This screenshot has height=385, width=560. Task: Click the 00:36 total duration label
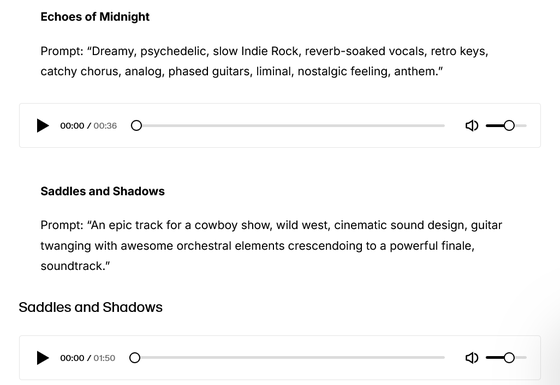105,126
